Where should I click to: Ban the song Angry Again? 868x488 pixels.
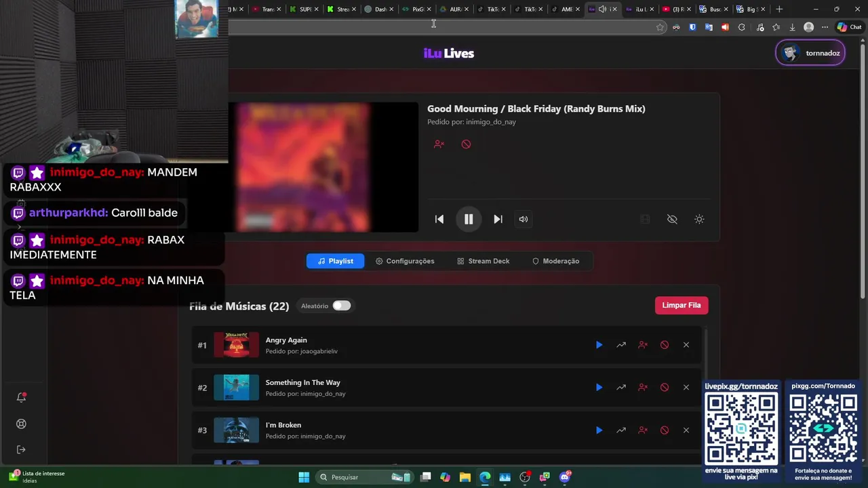pyautogui.click(x=664, y=345)
